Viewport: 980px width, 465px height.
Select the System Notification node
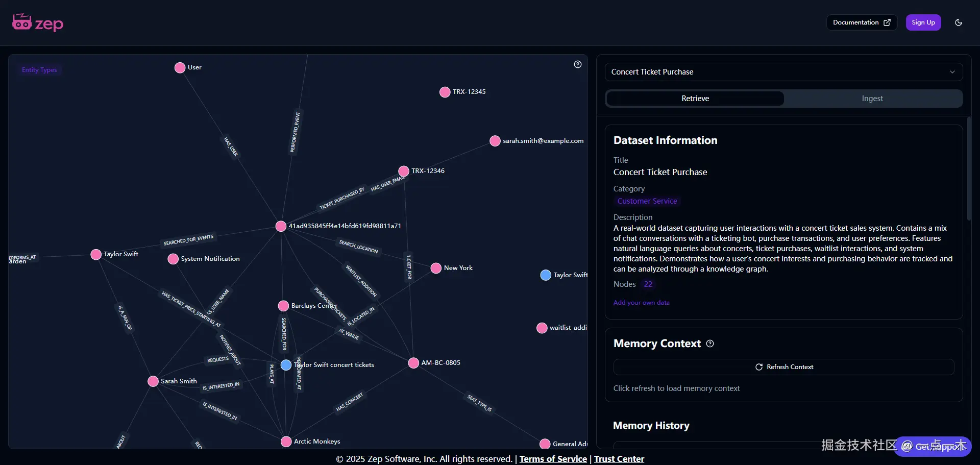pos(173,259)
